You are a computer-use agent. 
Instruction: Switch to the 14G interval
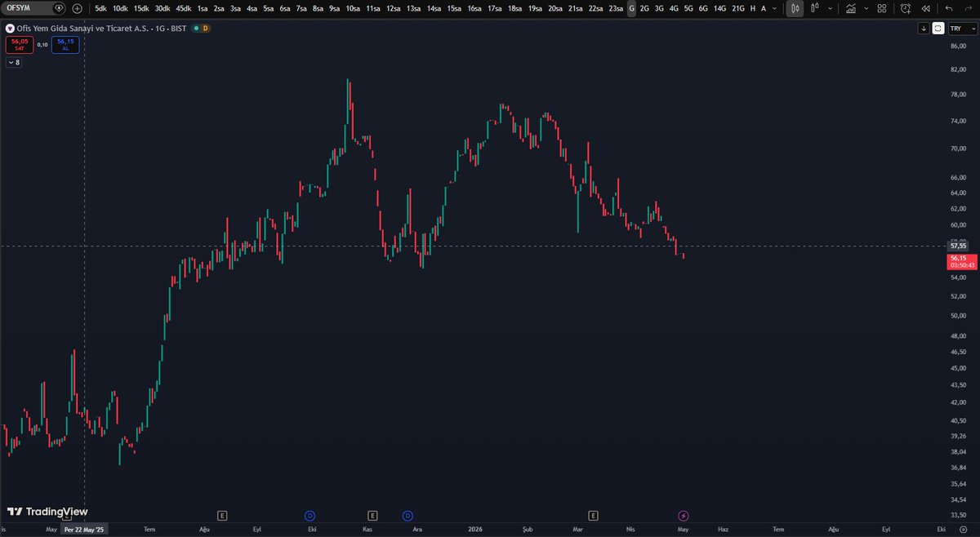tap(719, 8)
